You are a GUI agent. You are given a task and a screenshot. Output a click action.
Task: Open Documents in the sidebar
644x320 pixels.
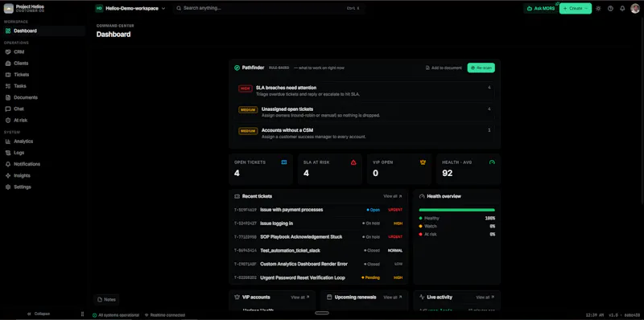coord(44,97)
